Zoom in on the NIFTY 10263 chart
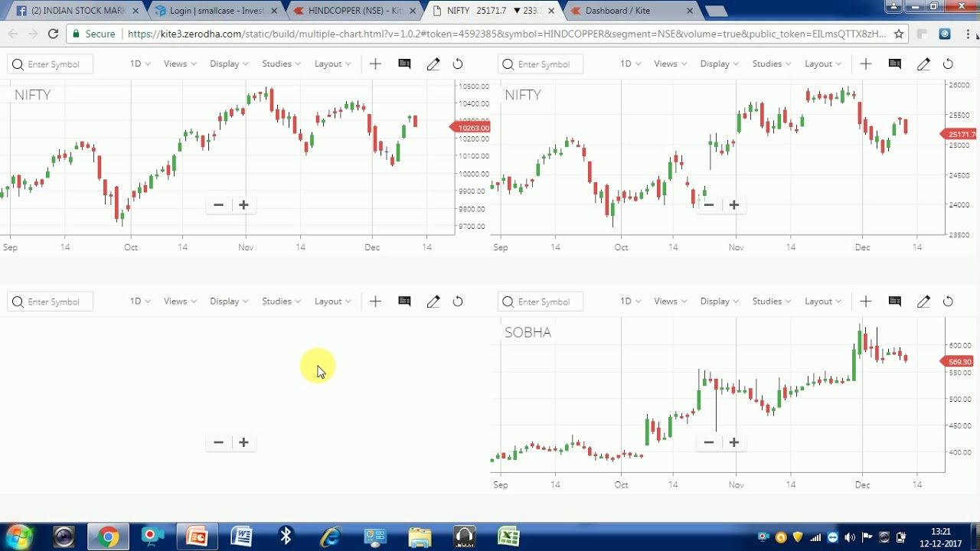The height and width of the screenshot is (551, 980). [x=243, y=205]
